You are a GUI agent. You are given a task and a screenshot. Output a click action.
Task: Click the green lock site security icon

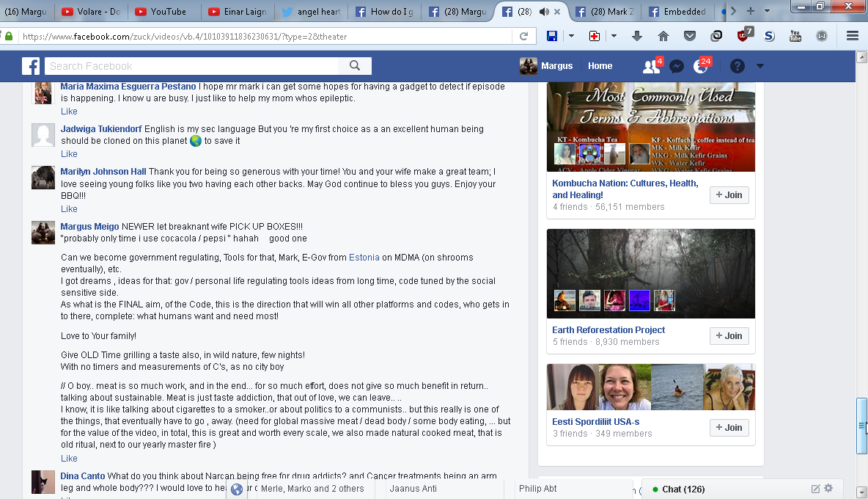coord(8,36)
